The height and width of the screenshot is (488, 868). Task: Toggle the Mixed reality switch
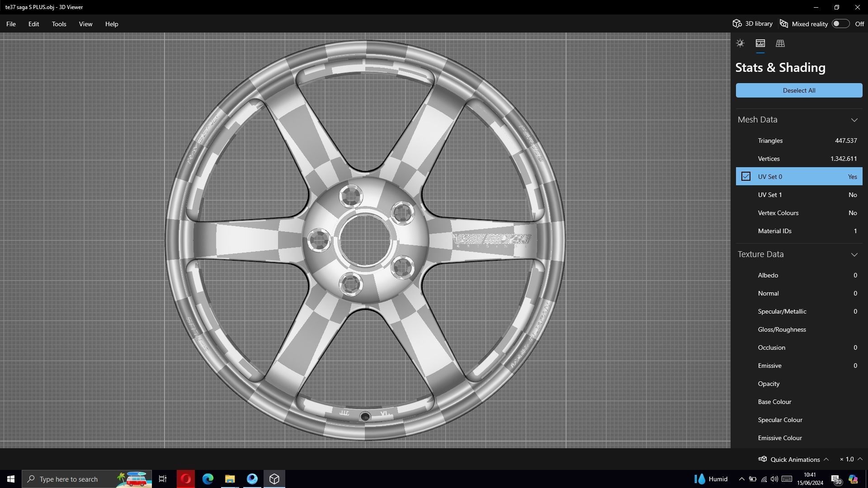click(840, 23)
